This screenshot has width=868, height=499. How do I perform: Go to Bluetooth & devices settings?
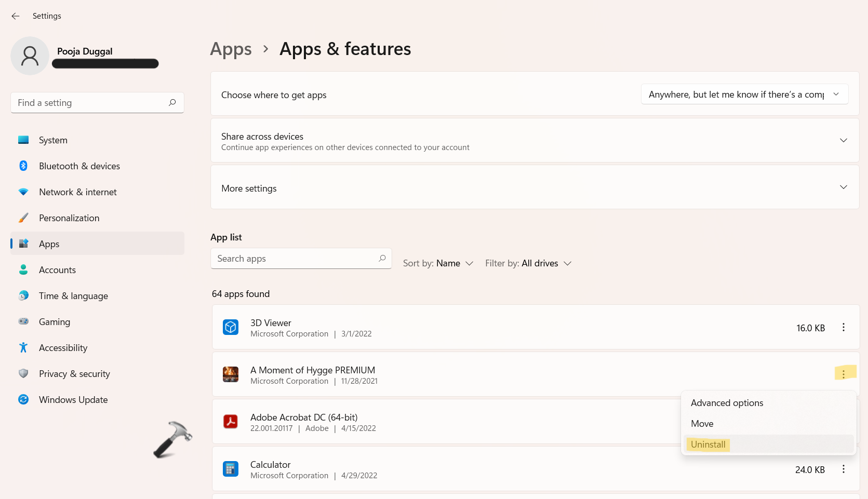click(79, 166)
